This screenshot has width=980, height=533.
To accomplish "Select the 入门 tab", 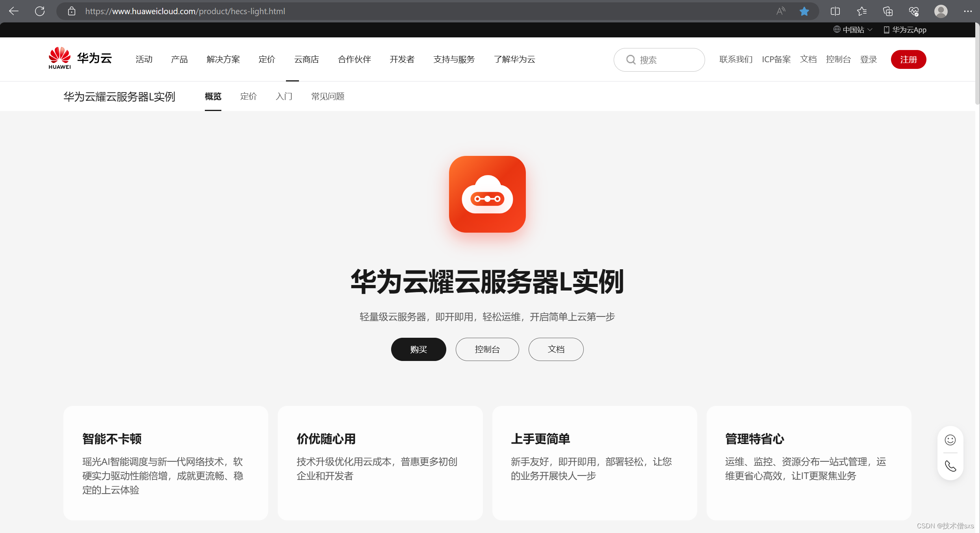I will [x=284, y=96].
